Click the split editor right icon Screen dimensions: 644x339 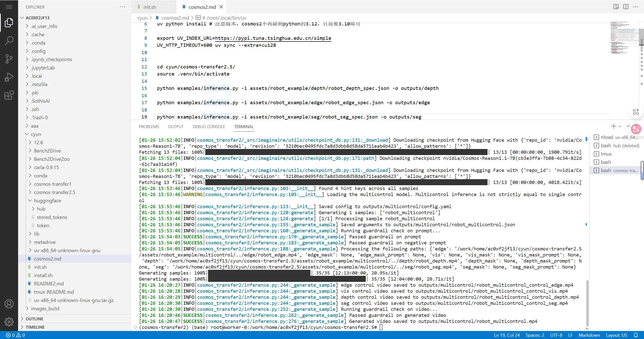(626, 7)
